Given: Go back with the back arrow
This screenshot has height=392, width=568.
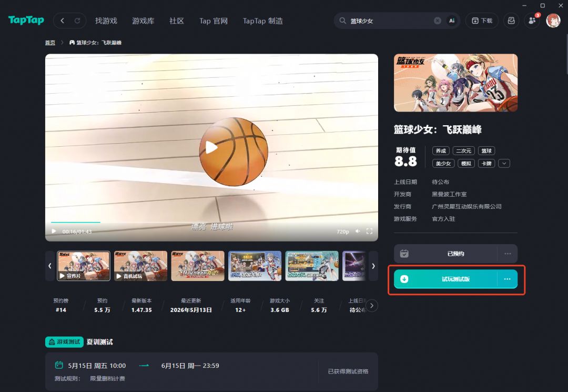Looking at the screenshot, I should (62, 21).
